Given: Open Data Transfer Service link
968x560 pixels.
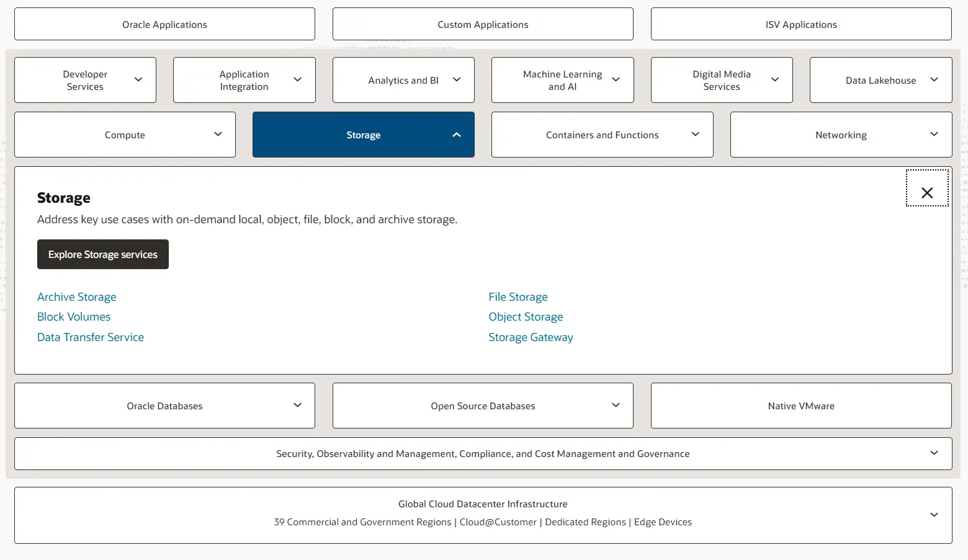Looking at the screenshot, I should (91, 337).
